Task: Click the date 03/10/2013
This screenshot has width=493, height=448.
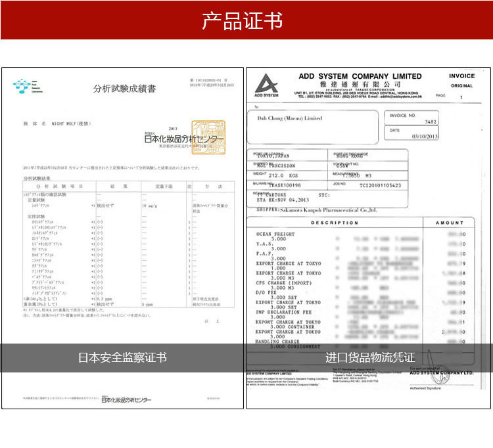Action: click(425, 137)
